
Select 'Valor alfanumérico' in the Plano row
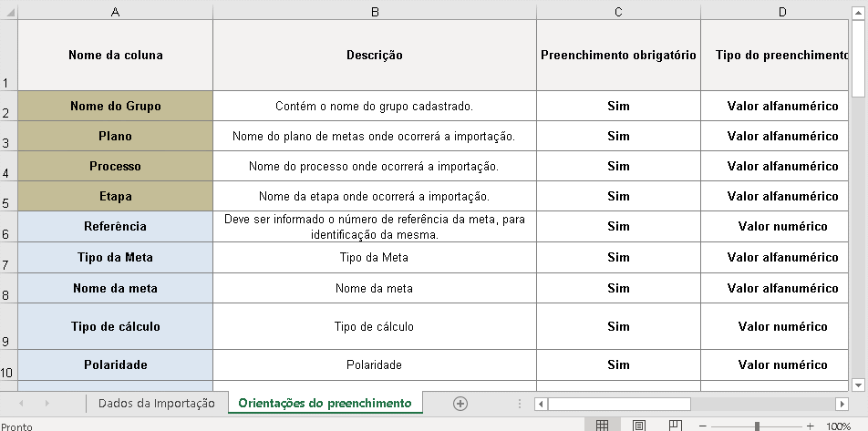click(774, 136)
